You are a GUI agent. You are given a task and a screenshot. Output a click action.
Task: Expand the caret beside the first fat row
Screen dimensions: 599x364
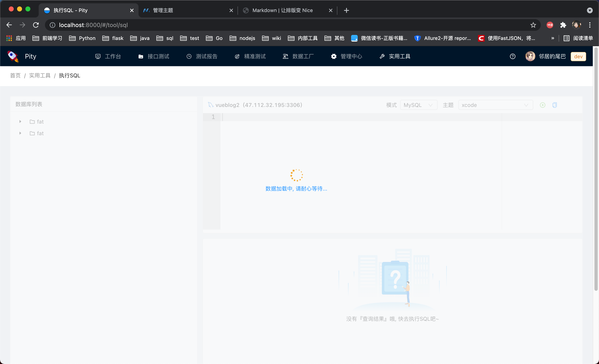20,122
